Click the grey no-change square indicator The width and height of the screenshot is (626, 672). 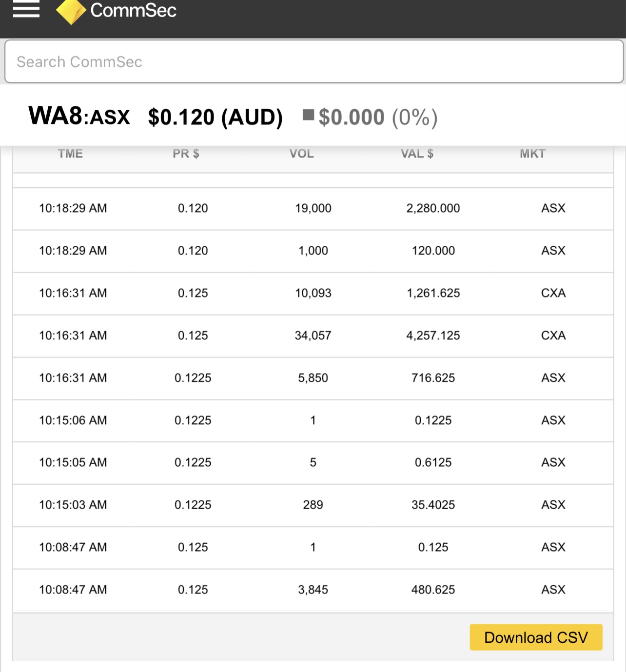pos(308,115)
